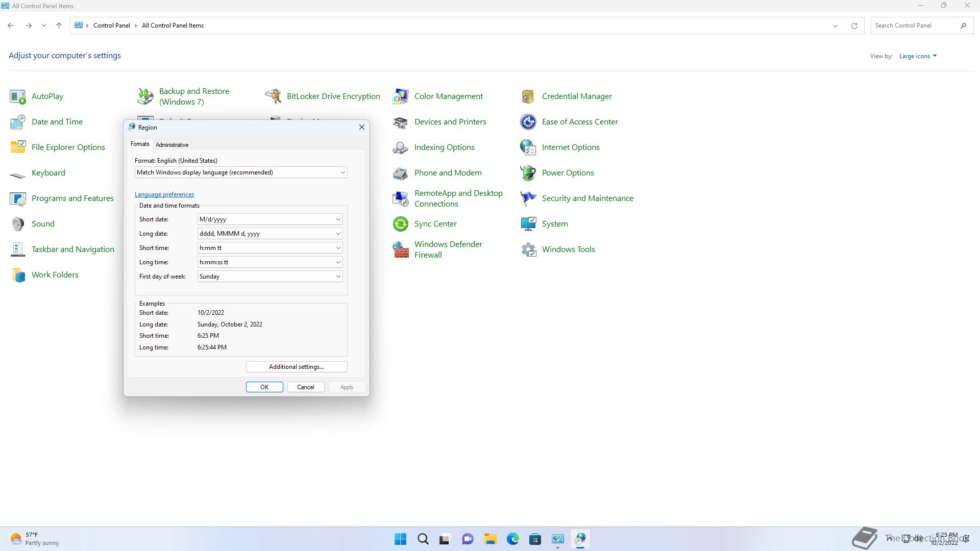This screenshot has height=551, width=980.
Task: Open the Taskbar and Navigation icon
Action: [x=18, y=249]
